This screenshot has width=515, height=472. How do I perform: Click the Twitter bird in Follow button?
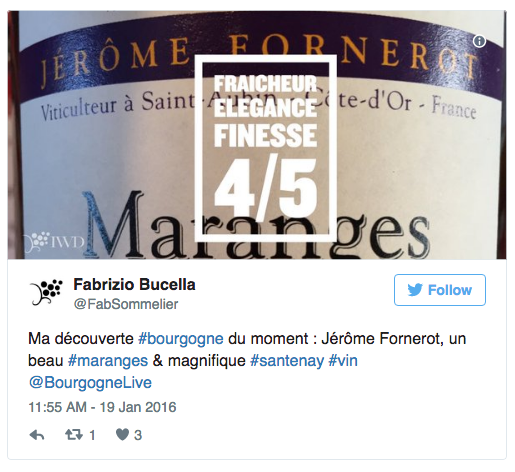tap(415, 290)
